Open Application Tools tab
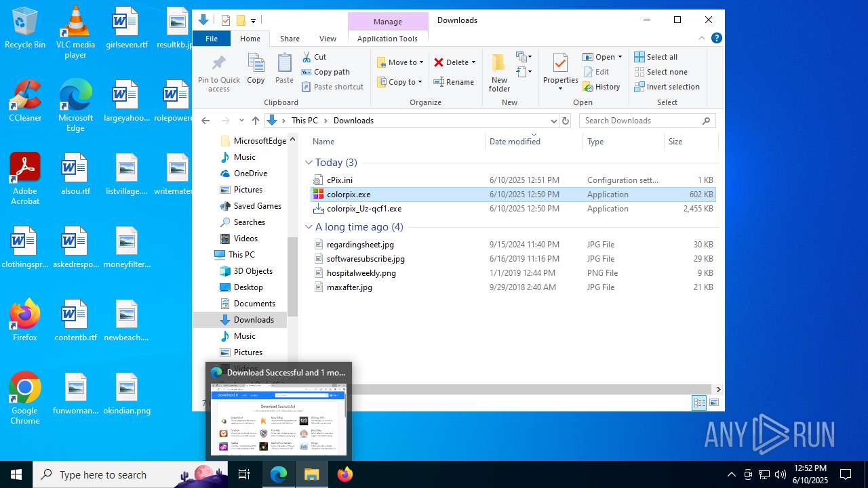This screenshot has width=868, height=488. click(x=387, y=39)
